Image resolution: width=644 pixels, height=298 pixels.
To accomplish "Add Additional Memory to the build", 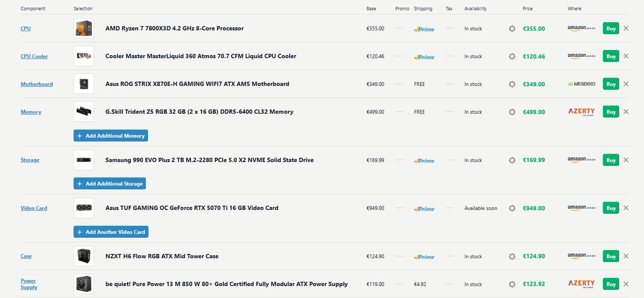I will tap(111, 136).
